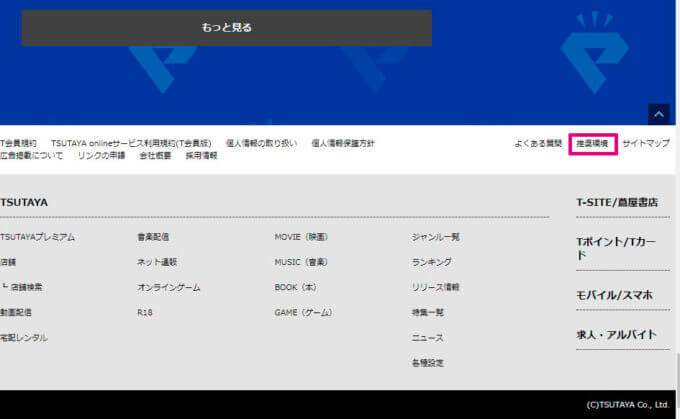
Task: Open the BOOK（本）link
Action: tap(295, 287)
